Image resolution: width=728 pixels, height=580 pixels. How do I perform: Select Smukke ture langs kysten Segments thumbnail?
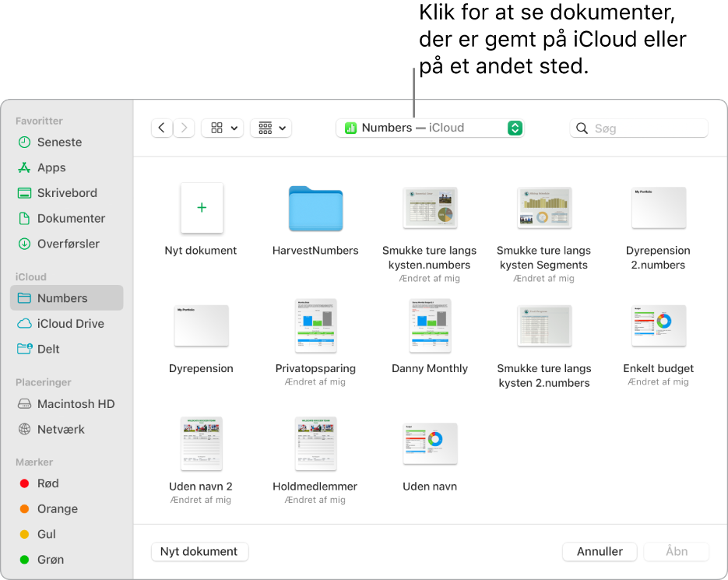544,208
